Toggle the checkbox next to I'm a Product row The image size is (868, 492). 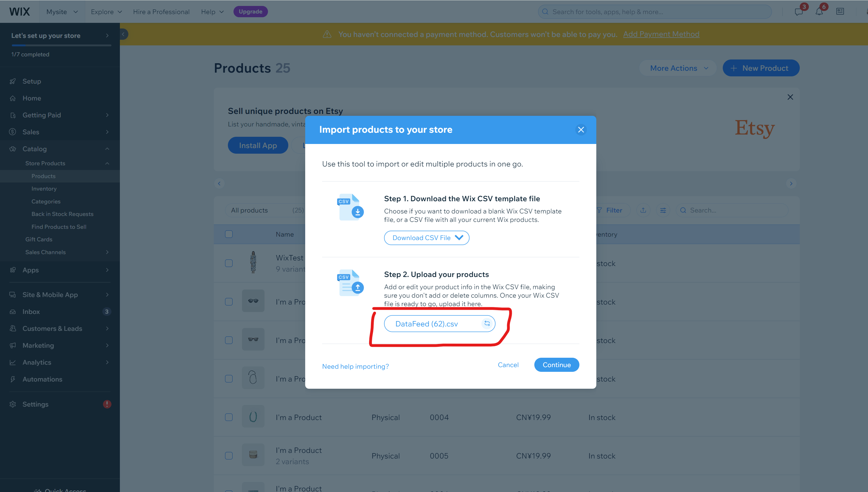click(x=229, y=301)
